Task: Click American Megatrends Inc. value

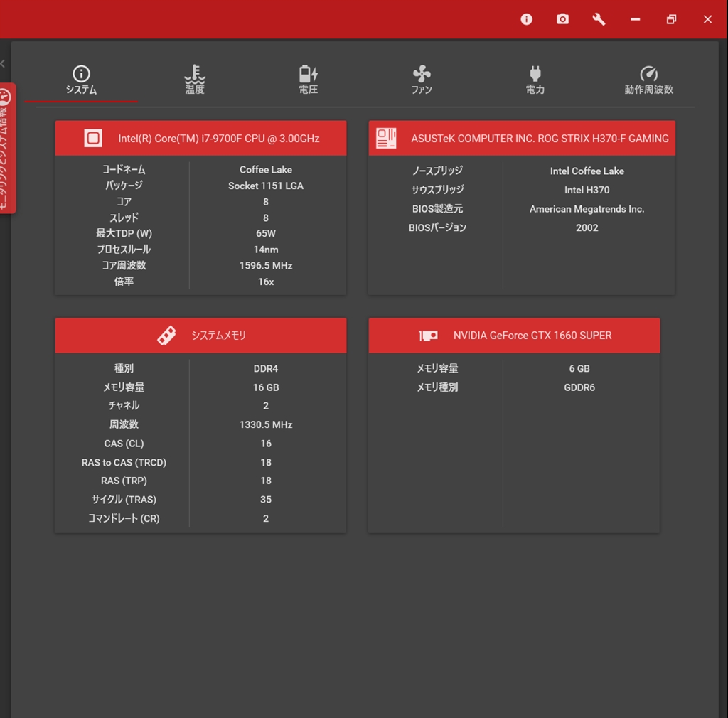Action: point(587,209)
